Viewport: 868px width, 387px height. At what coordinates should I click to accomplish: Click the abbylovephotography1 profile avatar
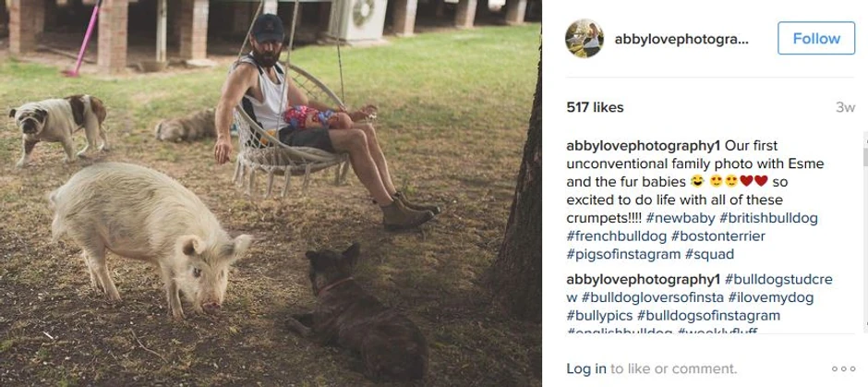[585, 39]
